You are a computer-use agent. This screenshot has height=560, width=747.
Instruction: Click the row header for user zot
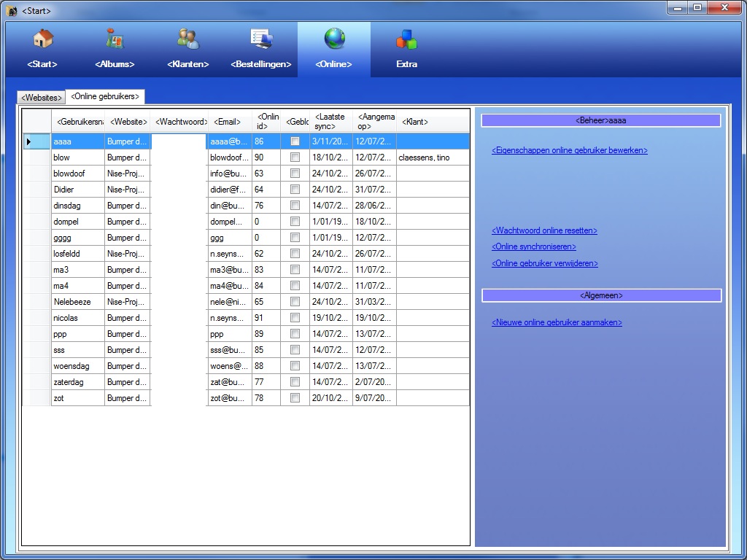pyautogui.click(x=36, y=398)
